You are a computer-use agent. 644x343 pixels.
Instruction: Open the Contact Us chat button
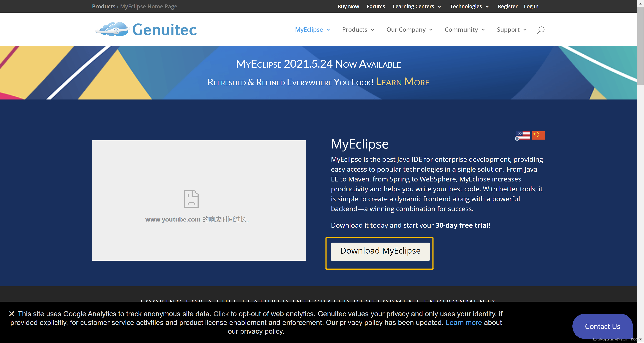[x=602, y=326]
